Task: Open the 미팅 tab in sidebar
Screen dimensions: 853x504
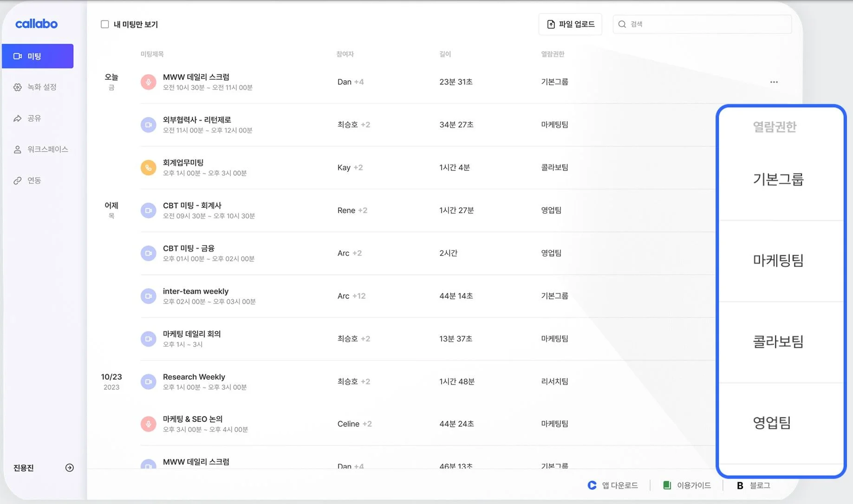Action: coord(37,56)
